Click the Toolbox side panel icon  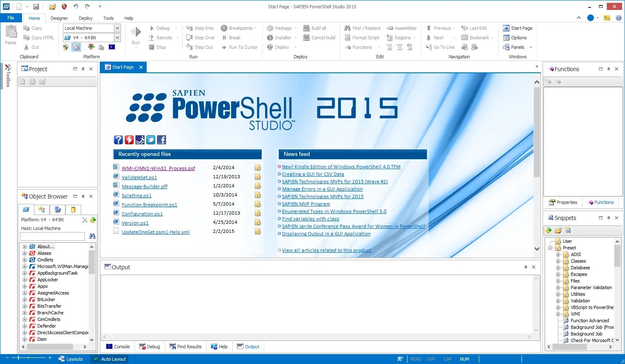pos(8,75)
